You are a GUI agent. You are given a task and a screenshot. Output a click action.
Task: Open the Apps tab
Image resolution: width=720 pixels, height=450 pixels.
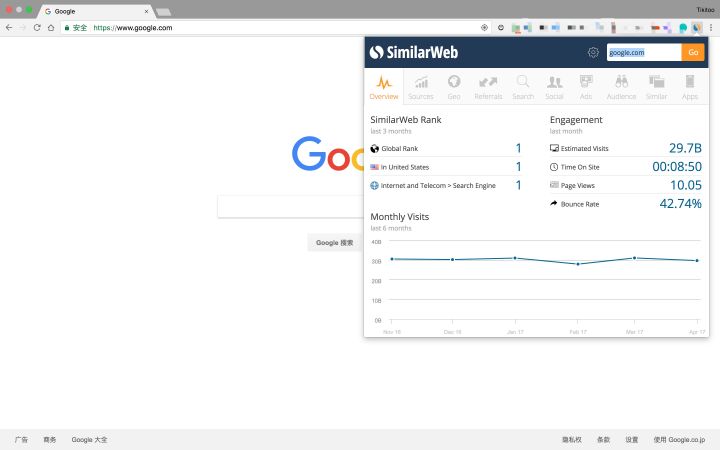click(x=690, y=87)
